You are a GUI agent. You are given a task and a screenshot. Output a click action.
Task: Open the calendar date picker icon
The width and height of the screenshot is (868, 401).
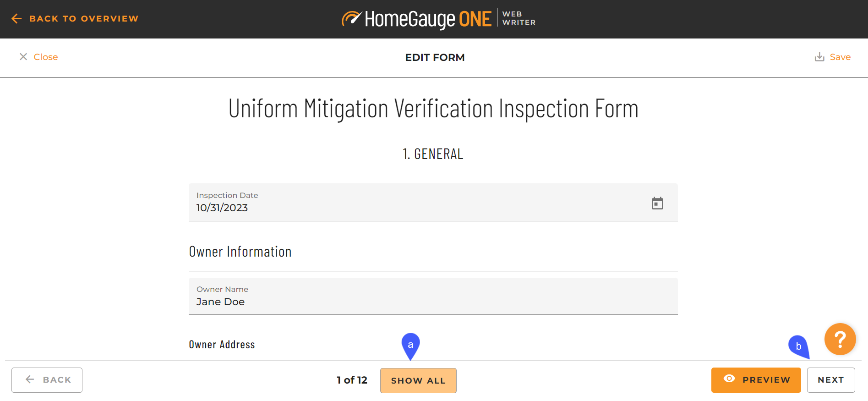657,203
